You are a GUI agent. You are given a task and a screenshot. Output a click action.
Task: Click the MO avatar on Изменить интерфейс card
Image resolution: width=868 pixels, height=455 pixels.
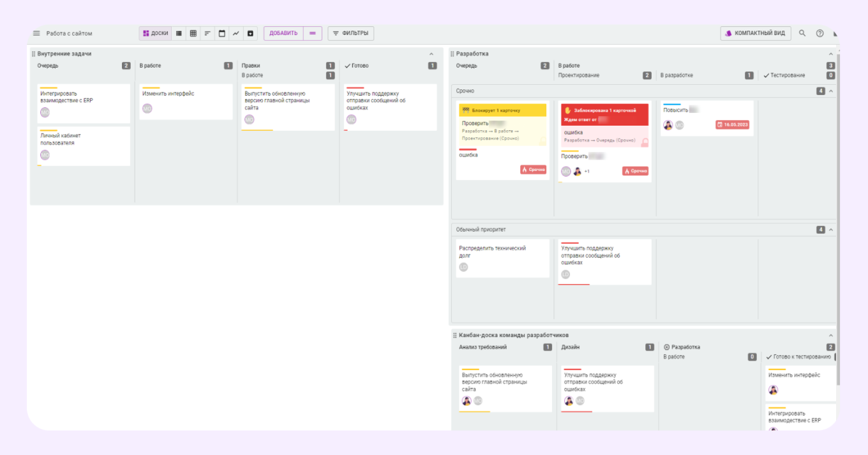point(147,108)
